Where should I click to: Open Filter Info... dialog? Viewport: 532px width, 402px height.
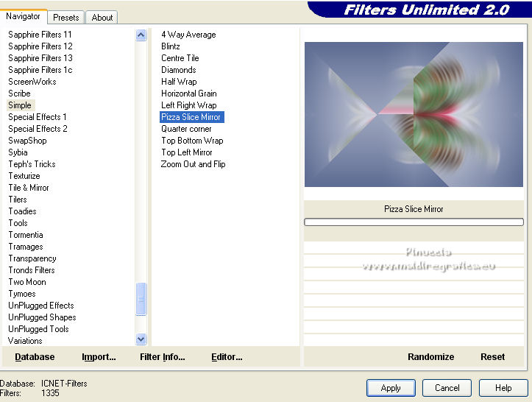click(162, 357)
